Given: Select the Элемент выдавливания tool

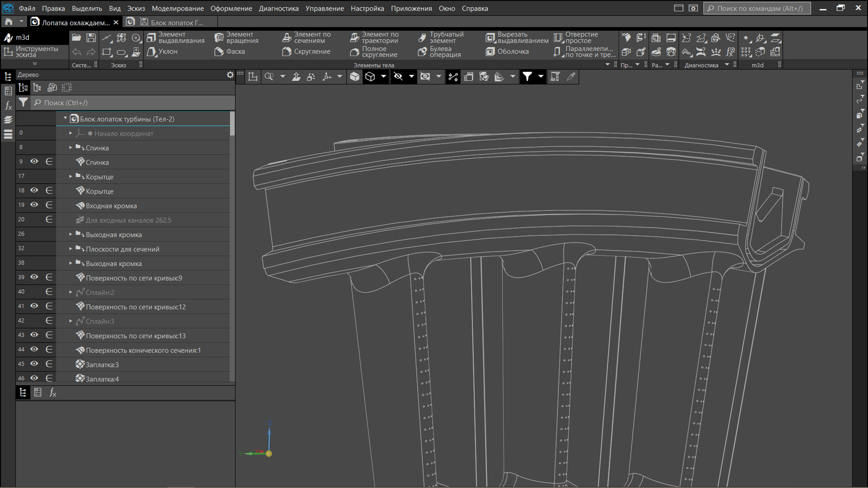Looking at the screenshot, I should click(175, 37).
